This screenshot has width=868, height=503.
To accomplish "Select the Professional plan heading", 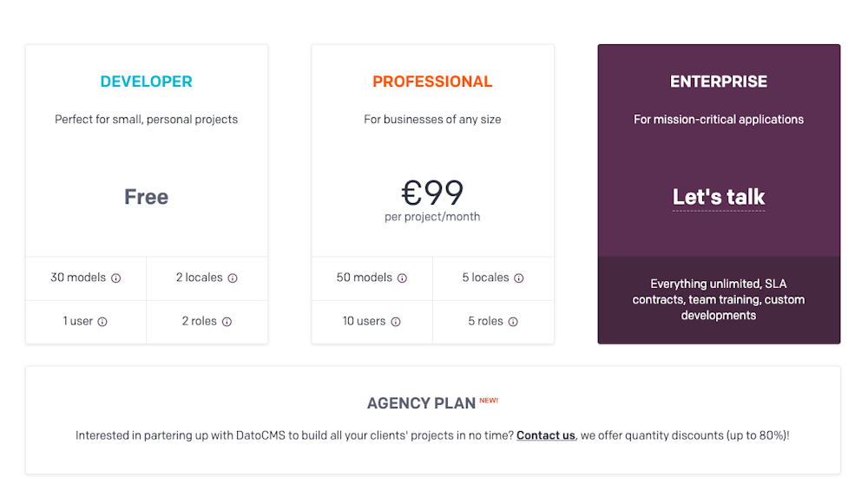I will [432, 82].
